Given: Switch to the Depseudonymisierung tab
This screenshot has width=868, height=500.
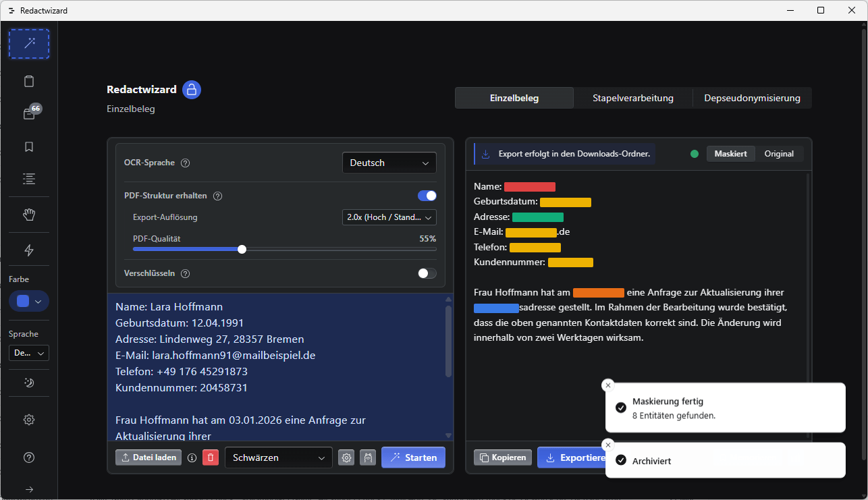Looking at the screenshot, I should (753, 98).
